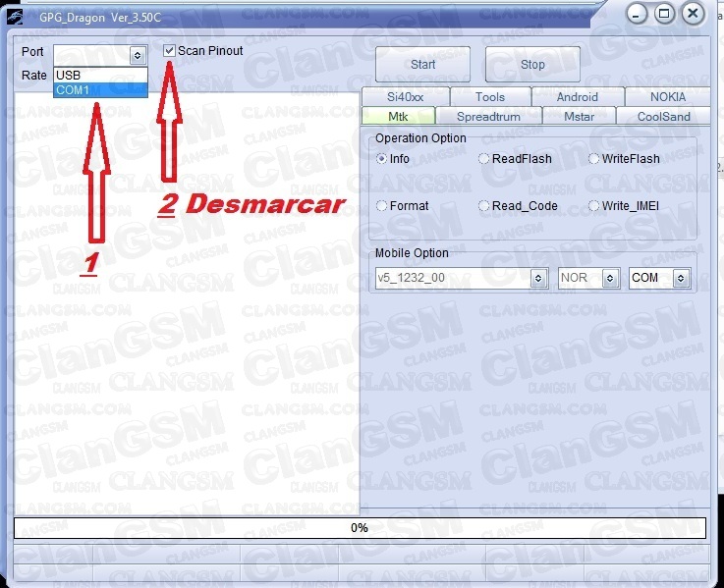
Task: Click the 0% progress bar
Action: pyautogui.click(x=360, y=528)
